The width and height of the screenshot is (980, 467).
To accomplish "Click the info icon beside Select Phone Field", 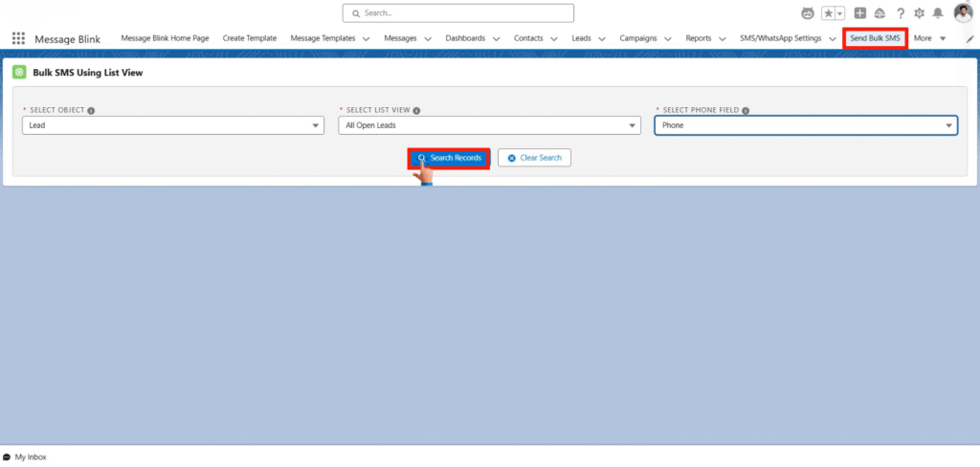I will pyautogui.click(x=746, y=111).
